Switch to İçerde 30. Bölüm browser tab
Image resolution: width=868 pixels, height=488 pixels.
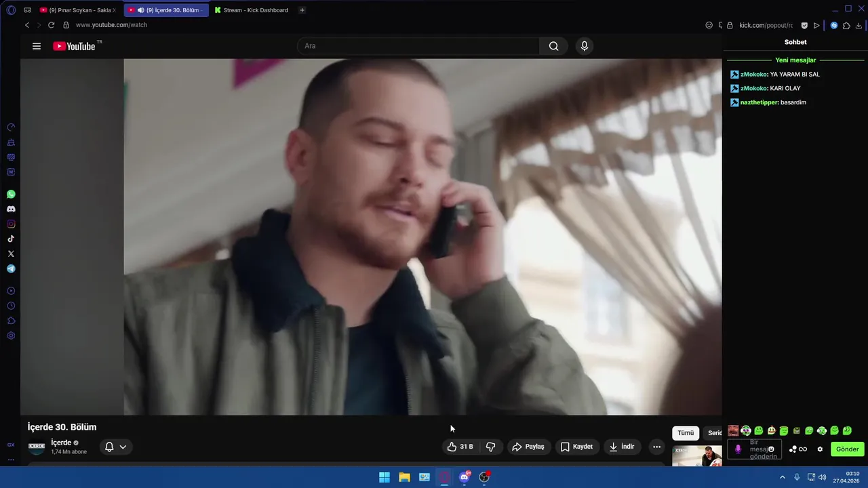166,10
